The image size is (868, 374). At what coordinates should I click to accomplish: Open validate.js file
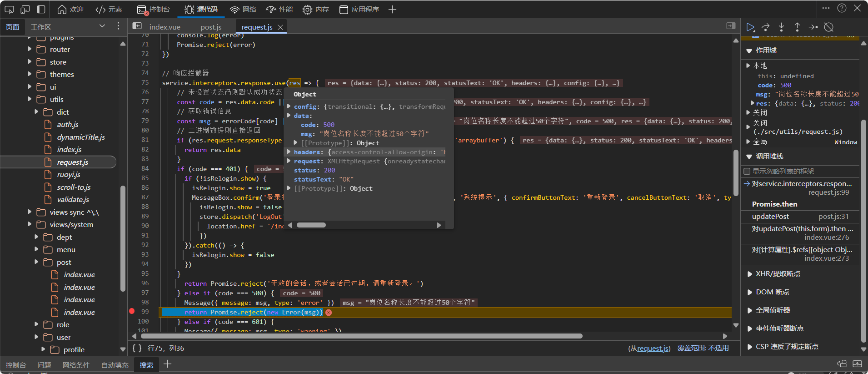point(73,199)
